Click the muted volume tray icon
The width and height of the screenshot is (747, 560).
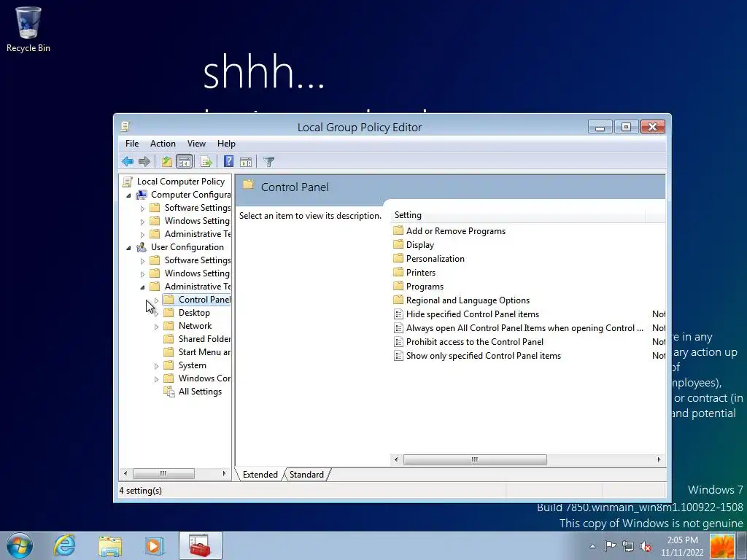pyautogui.click(x=646, y=546)
